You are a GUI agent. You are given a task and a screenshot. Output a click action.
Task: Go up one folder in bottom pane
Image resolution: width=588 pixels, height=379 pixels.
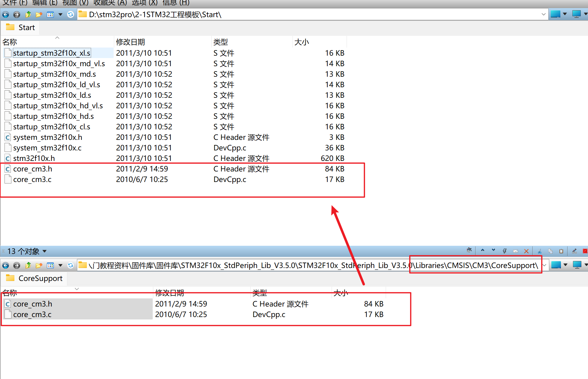pyautogui.click(x=28, y=265)
